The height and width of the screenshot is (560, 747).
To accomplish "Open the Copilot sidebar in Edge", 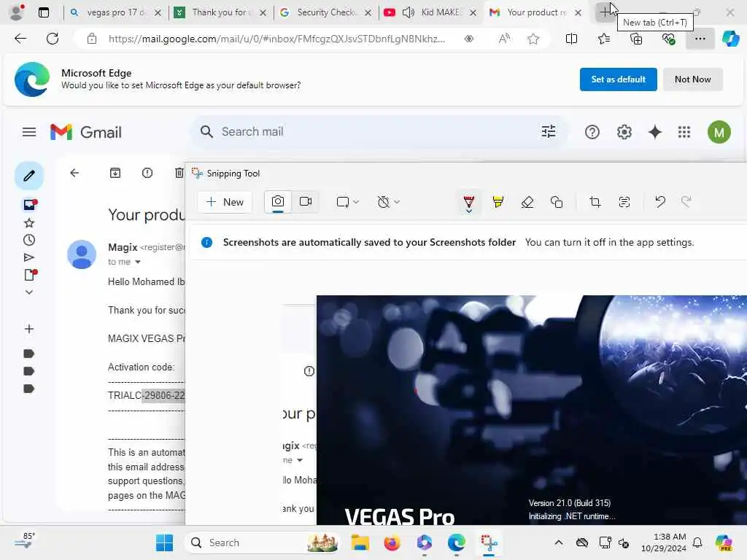I will click(x=730, y=39).
